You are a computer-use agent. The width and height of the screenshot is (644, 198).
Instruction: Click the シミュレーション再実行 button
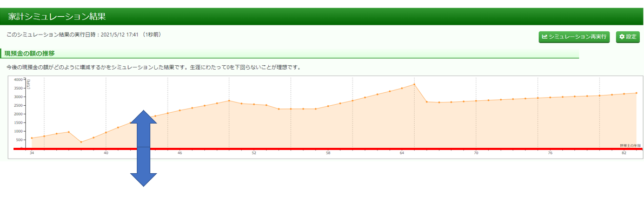[574, 37]
